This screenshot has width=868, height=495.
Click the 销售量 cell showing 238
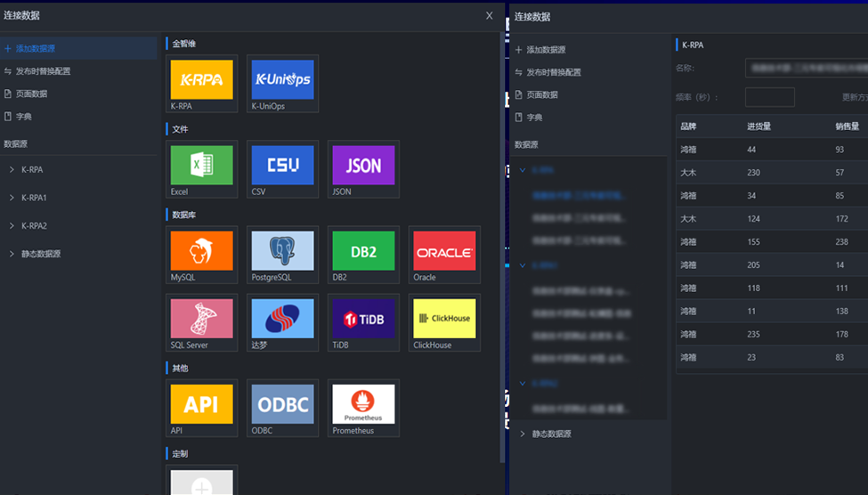842,242
